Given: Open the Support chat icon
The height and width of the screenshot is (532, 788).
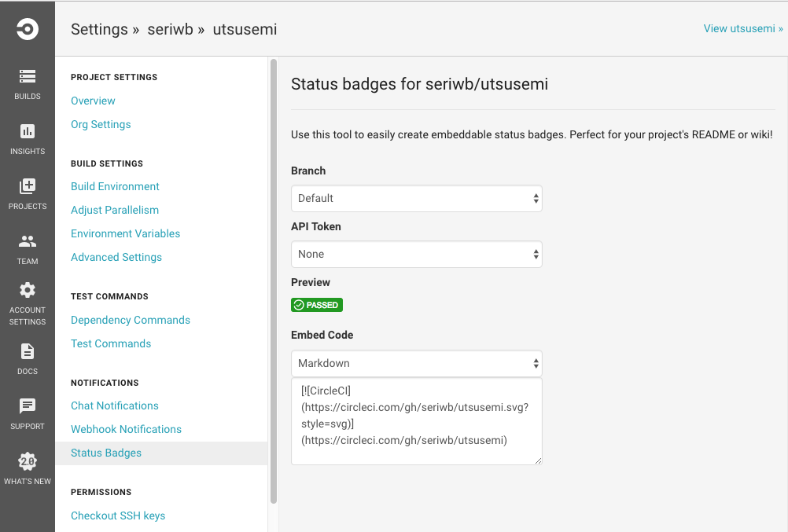Looking at the screenshot, I should pos(28,406).
